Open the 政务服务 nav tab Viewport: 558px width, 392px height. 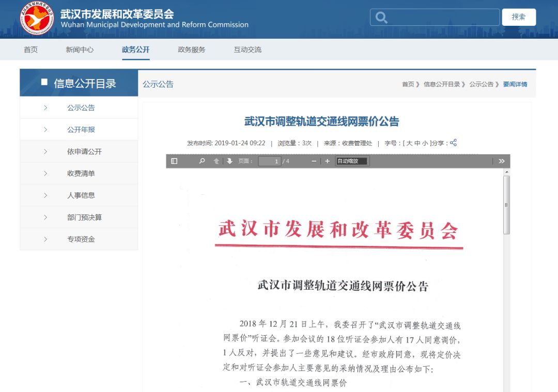coord(191,50)
